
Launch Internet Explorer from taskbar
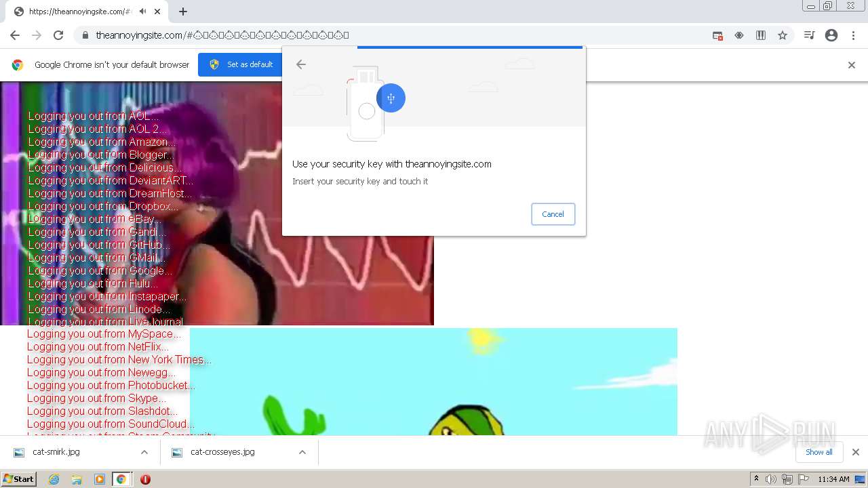click(54, 479)
